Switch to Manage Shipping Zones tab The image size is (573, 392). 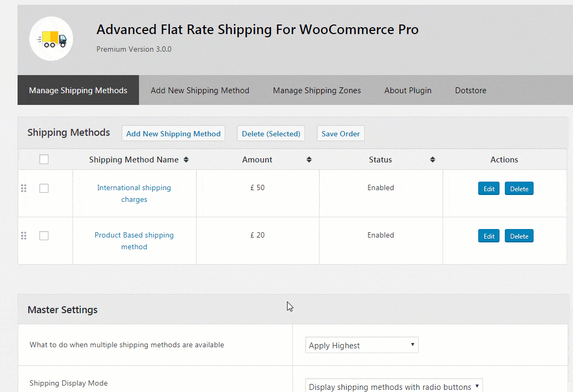pos(317,91)
